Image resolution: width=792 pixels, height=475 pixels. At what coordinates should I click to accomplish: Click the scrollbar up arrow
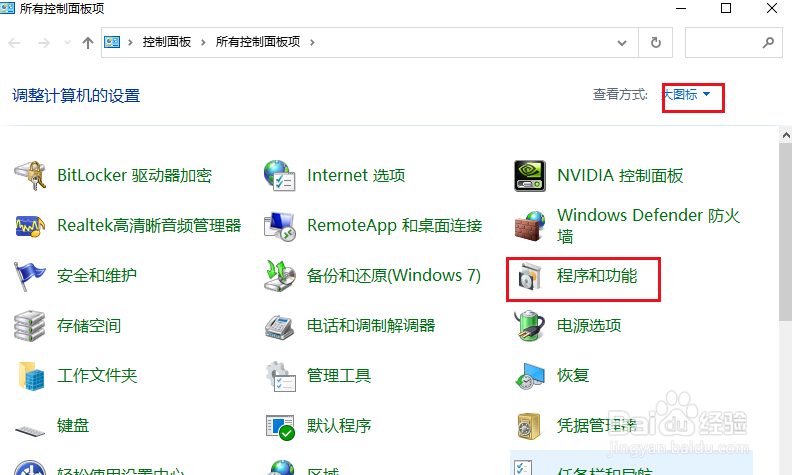[x=786, y=135]
